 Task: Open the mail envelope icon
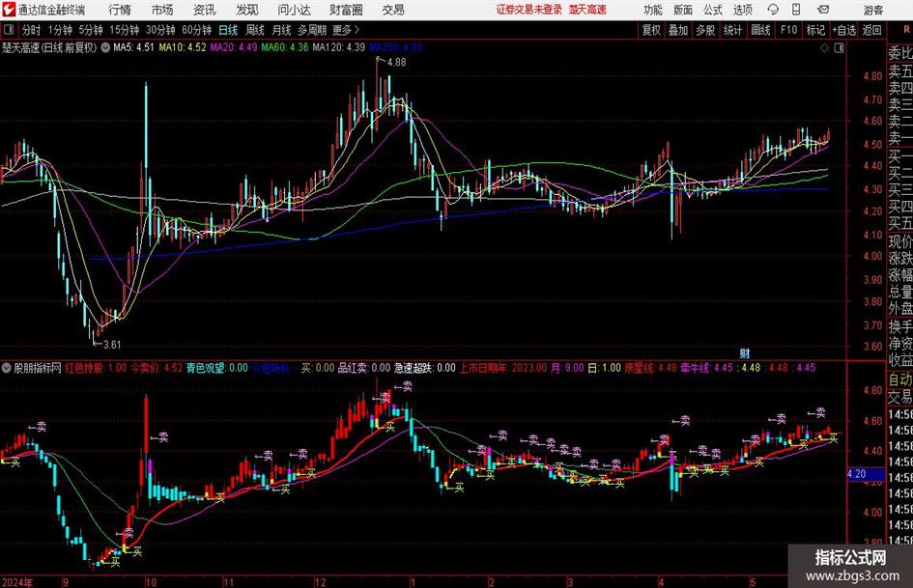(823, 10)
